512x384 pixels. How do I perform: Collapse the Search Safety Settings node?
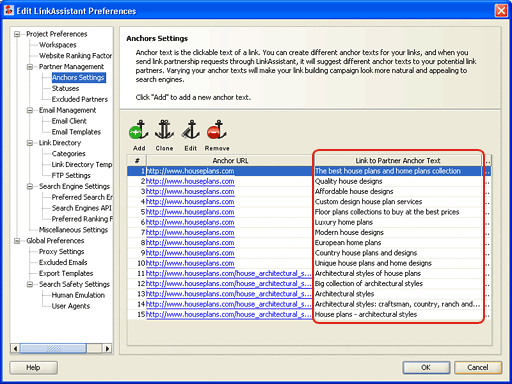(30, 284)
